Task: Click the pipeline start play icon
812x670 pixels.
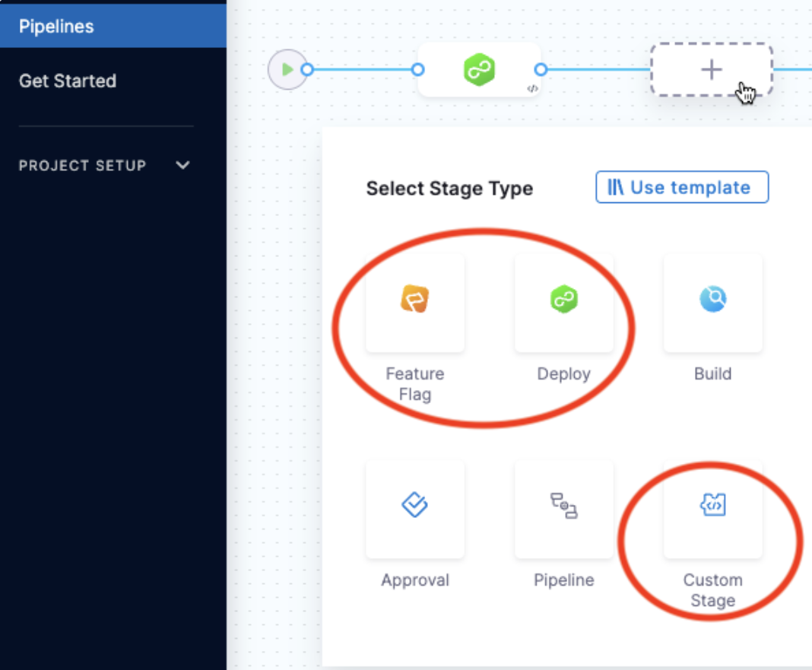Action: pyautogui.click(x=288, y=69)
